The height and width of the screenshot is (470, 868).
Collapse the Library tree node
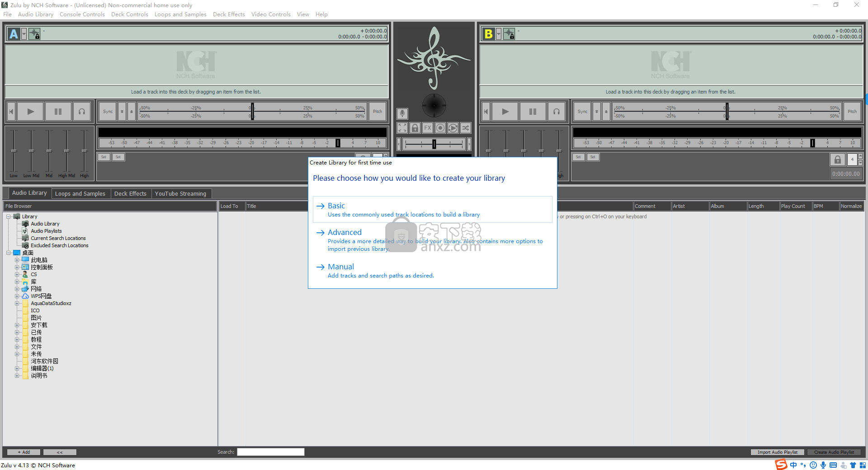click(8, 216)
